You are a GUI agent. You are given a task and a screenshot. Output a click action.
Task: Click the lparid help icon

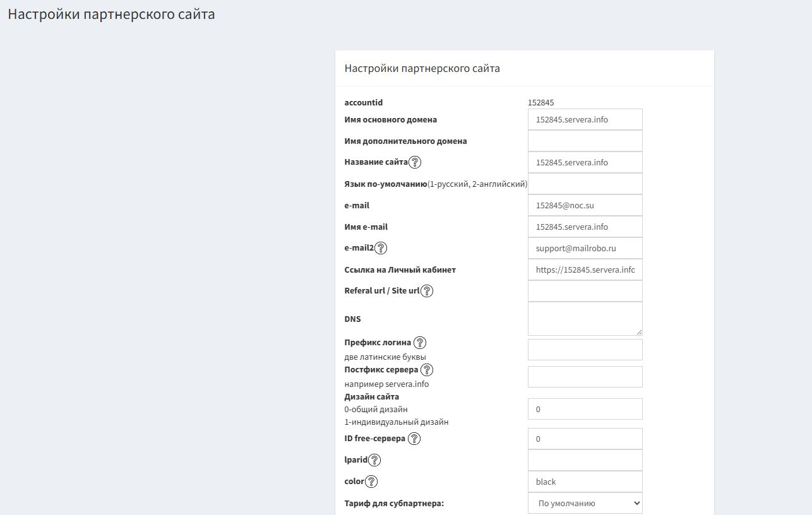[x=374, y=460]
